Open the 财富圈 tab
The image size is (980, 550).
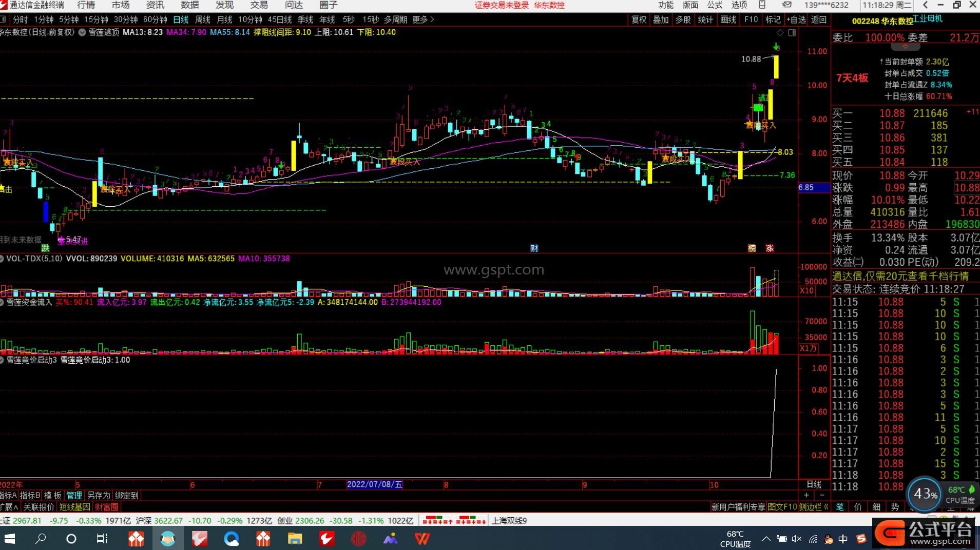[107, 507]
